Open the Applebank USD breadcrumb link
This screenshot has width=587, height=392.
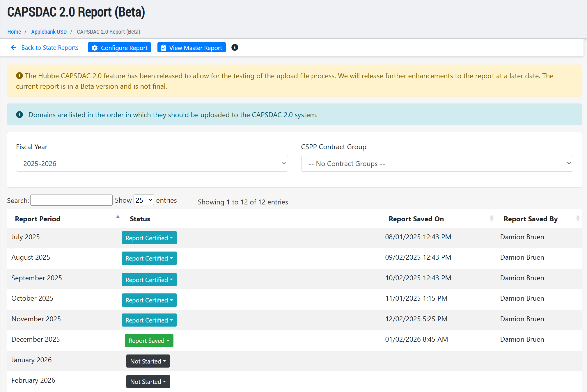pos(49,32)
